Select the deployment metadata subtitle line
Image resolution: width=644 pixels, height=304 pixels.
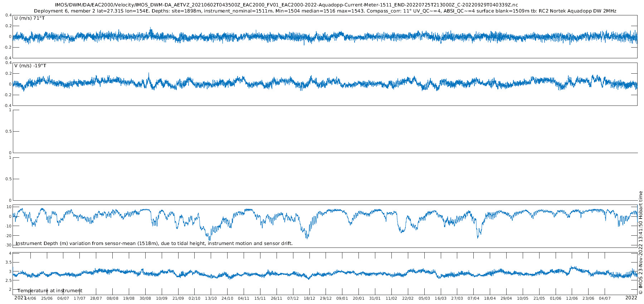coord(325,11)
